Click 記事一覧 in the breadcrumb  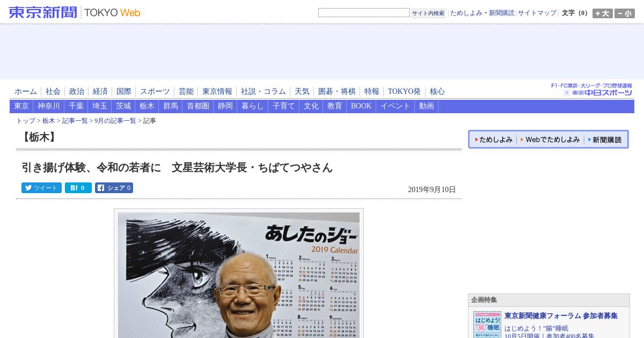point(75,121)
